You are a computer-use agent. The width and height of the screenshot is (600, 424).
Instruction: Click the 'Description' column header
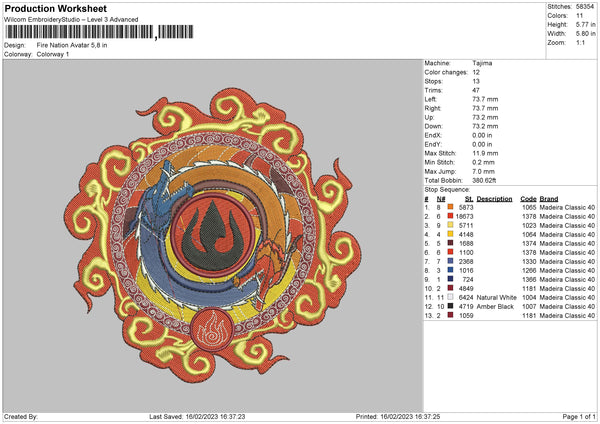(x=494, y=199)
